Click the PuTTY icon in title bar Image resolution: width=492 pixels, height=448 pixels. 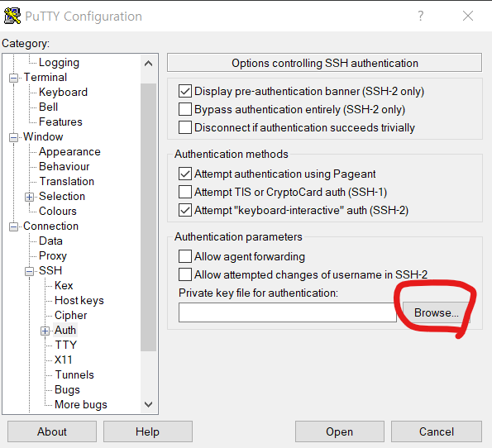12,16
